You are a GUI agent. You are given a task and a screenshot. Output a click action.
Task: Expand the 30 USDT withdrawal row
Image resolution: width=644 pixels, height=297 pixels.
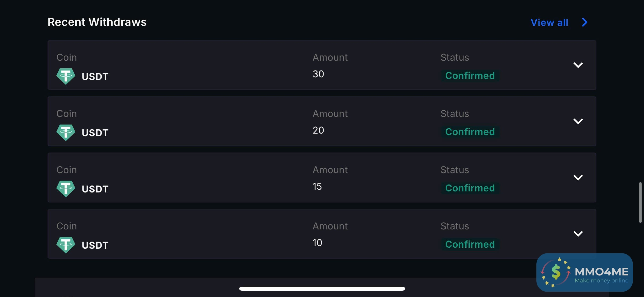click(x=578, y=65)
